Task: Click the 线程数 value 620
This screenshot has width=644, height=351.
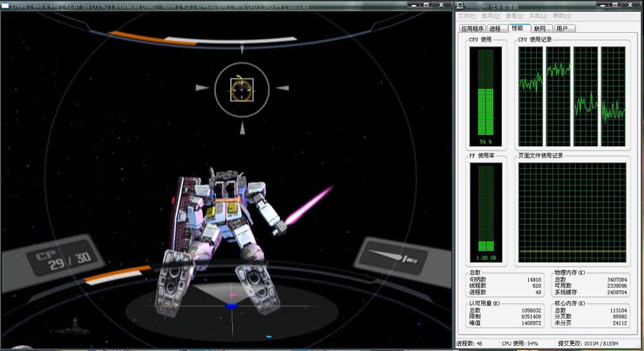Action: pos(537,286)
